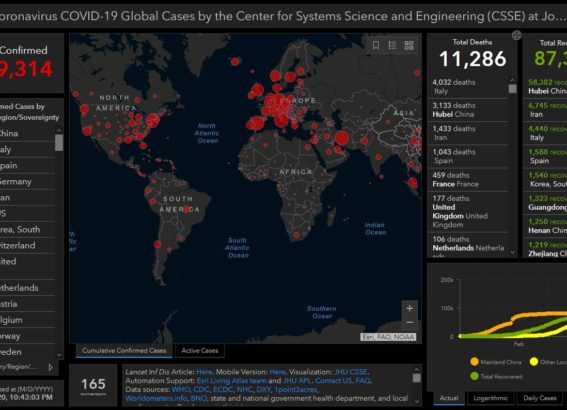Click country list scroll up arrow
This screenshot has width=567, height=410.
coord(59,130)
